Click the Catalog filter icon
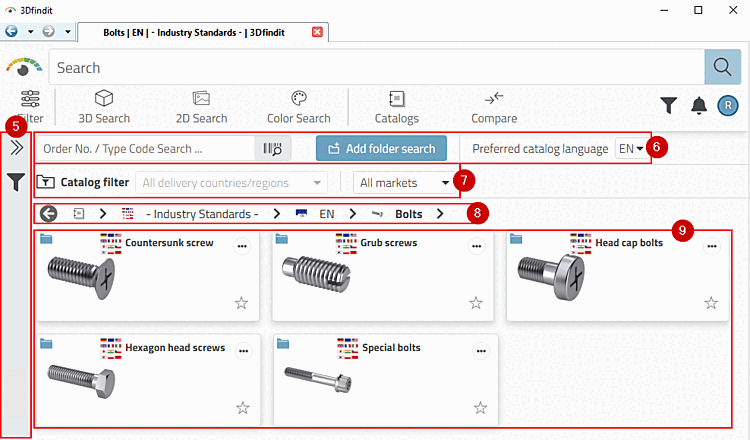The height and width of the screenshot is (440, 750). coord(45,182)
